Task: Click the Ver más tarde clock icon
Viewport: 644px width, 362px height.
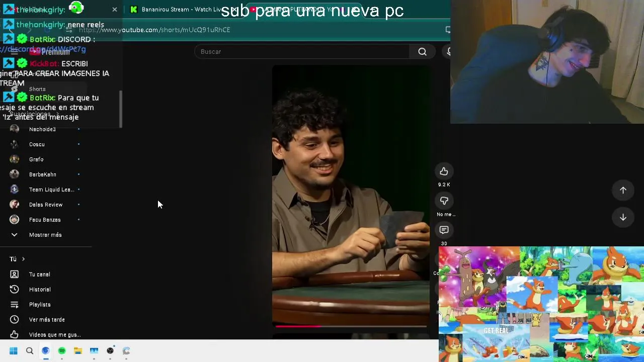Action: [x=14, y=320]
